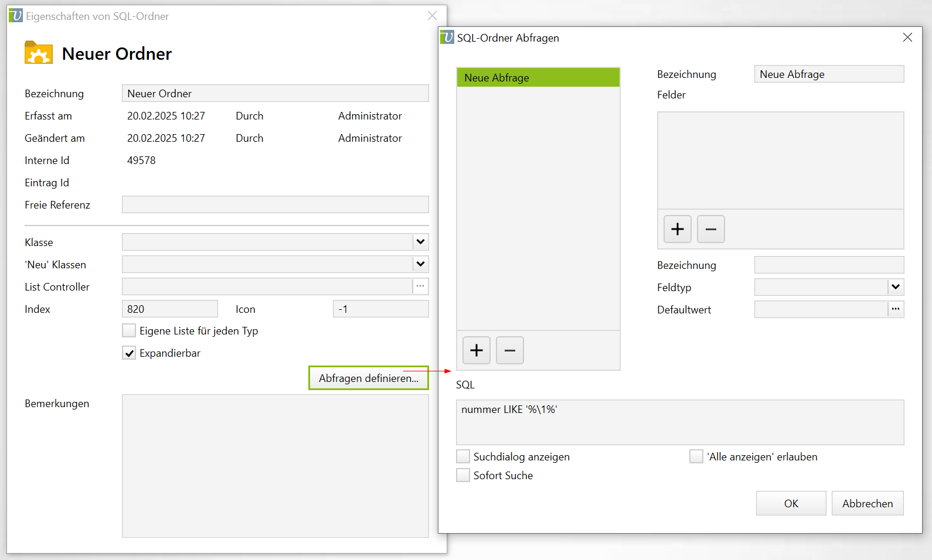The height and width of the screenshot is (560, 932).
Task: Tick the Sofort Suche checkbox
Action: [463, 476]
